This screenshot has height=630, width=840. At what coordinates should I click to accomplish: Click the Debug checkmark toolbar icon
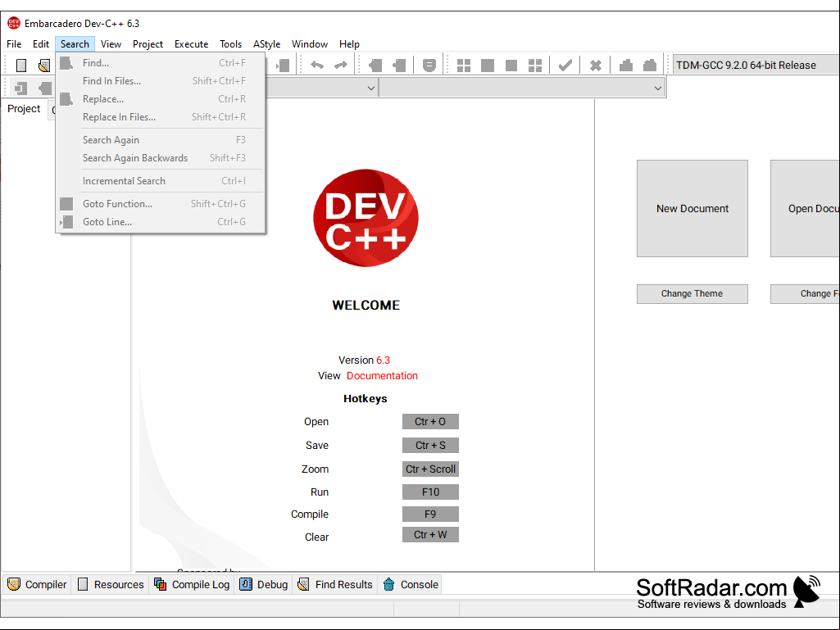point(565,66)
